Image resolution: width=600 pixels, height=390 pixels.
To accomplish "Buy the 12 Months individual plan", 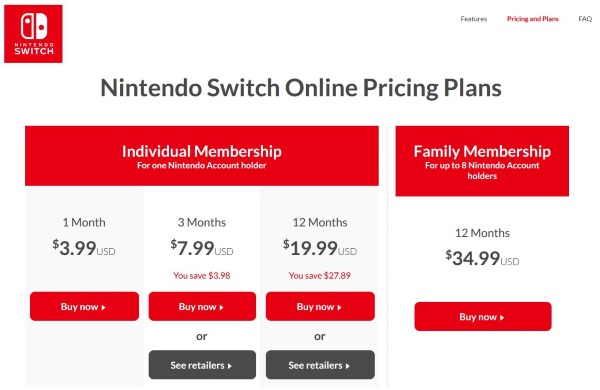I will tap(320, 306).
